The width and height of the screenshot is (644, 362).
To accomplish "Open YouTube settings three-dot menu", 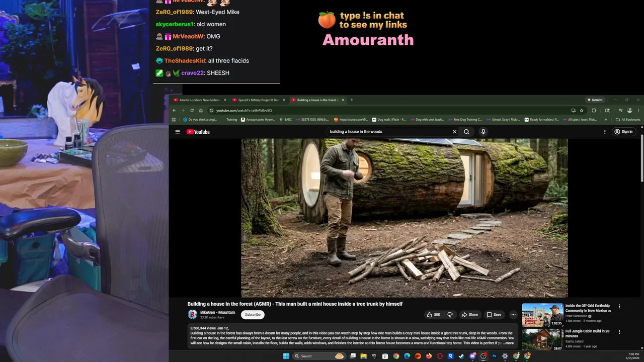I will click(x=605, y=132).
